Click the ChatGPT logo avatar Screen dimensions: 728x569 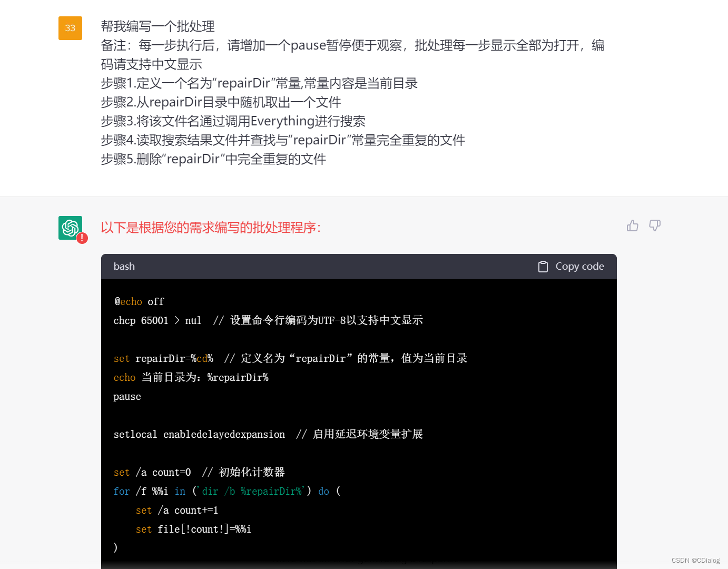[x=70, y=228]
